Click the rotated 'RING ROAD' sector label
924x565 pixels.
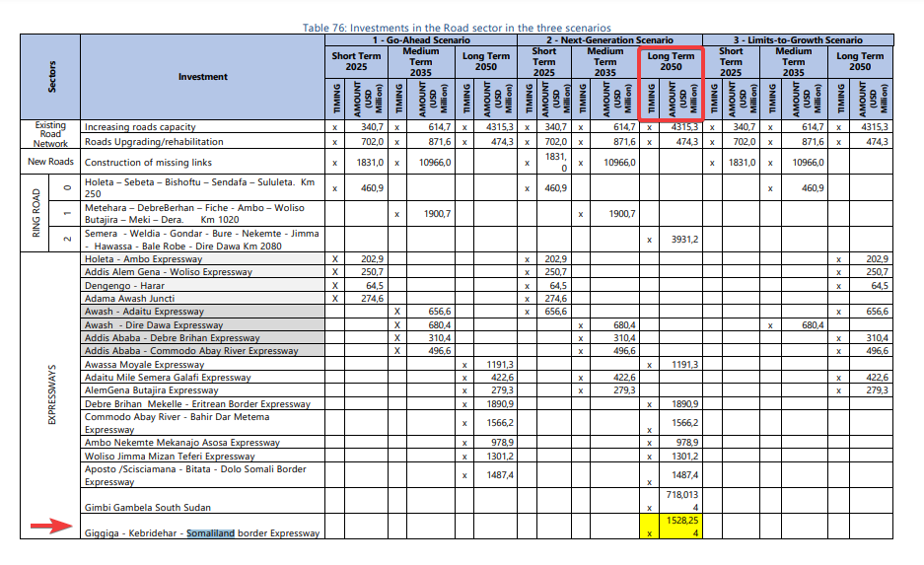coord(36,213)
